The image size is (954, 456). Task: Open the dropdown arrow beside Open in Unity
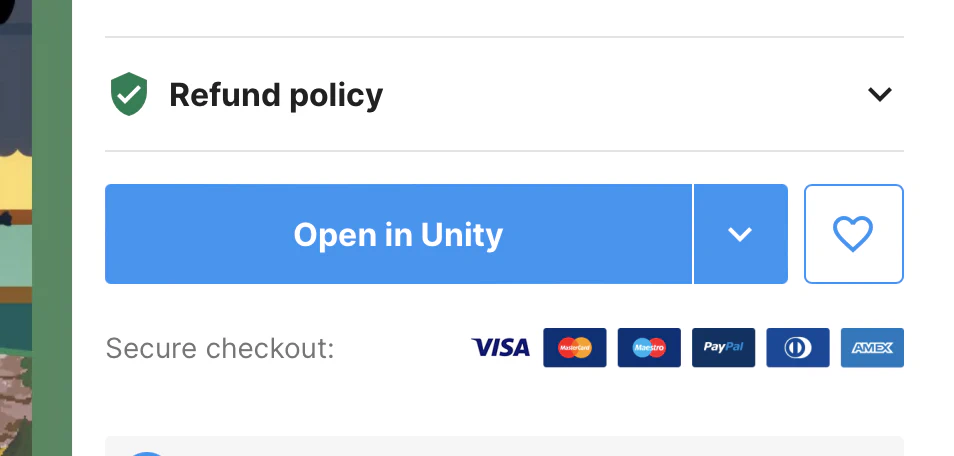pos(740,234)
